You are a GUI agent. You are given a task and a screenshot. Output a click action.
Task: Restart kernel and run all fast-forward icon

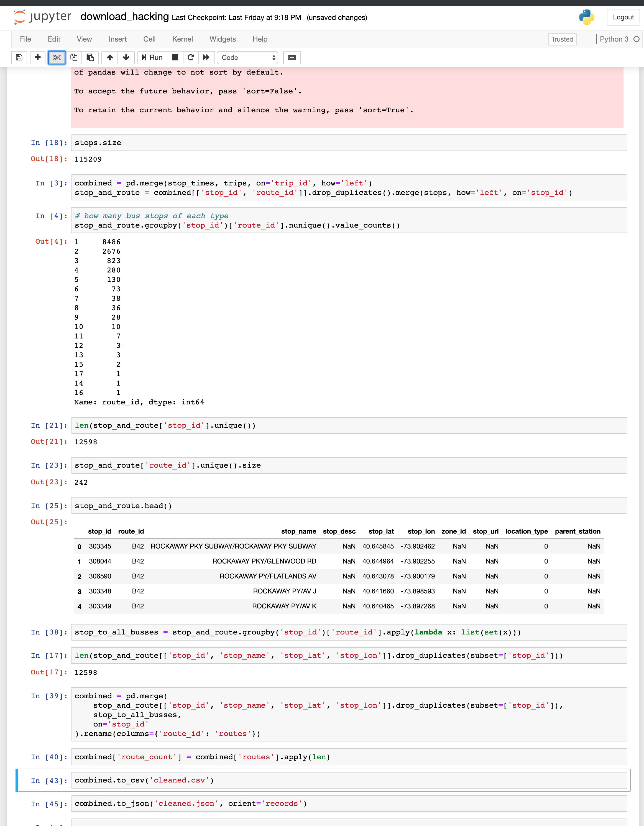pyautogui.click(x=206, y=57)
